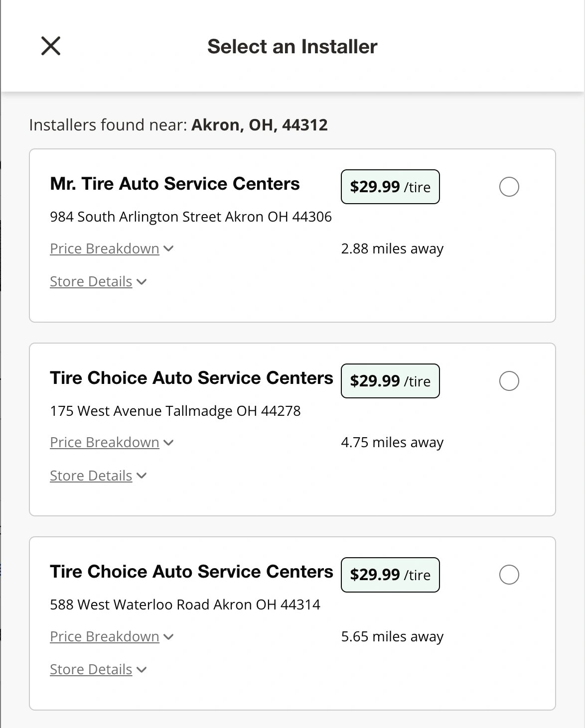Image resolution: width=585 pixels, height=728 pixels.
Task: Expand Price Breakdown for Mr. Tire
Action: click(105, 248)
